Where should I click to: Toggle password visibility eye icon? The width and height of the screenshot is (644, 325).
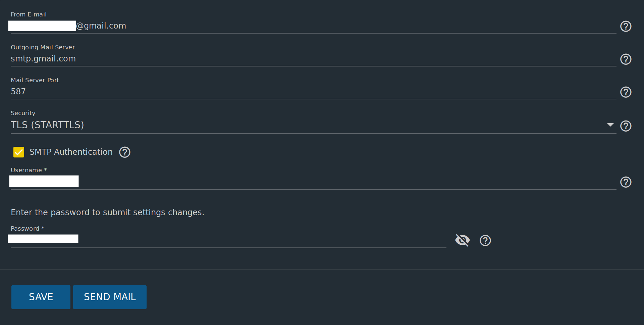click(462, 240)
